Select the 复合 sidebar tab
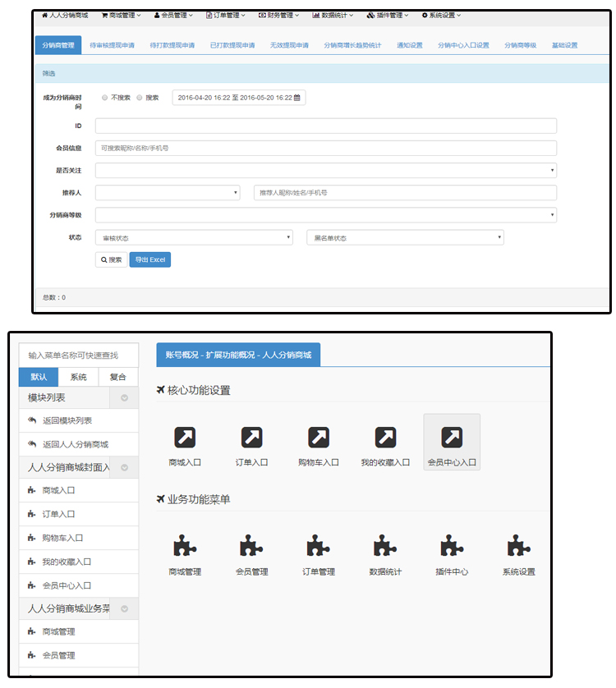The image size is (616, 688). click(x=118, y=377)
